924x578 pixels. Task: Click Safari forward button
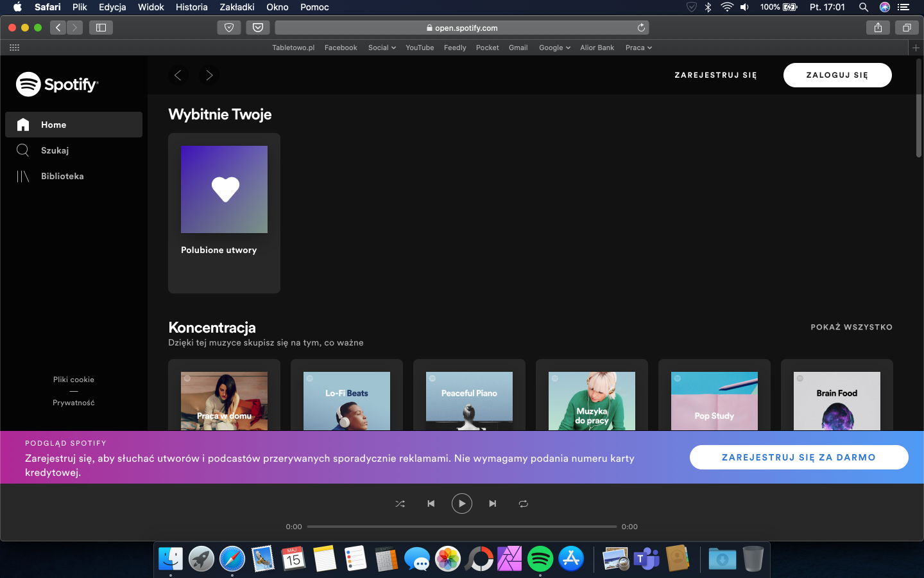[74, 28]
